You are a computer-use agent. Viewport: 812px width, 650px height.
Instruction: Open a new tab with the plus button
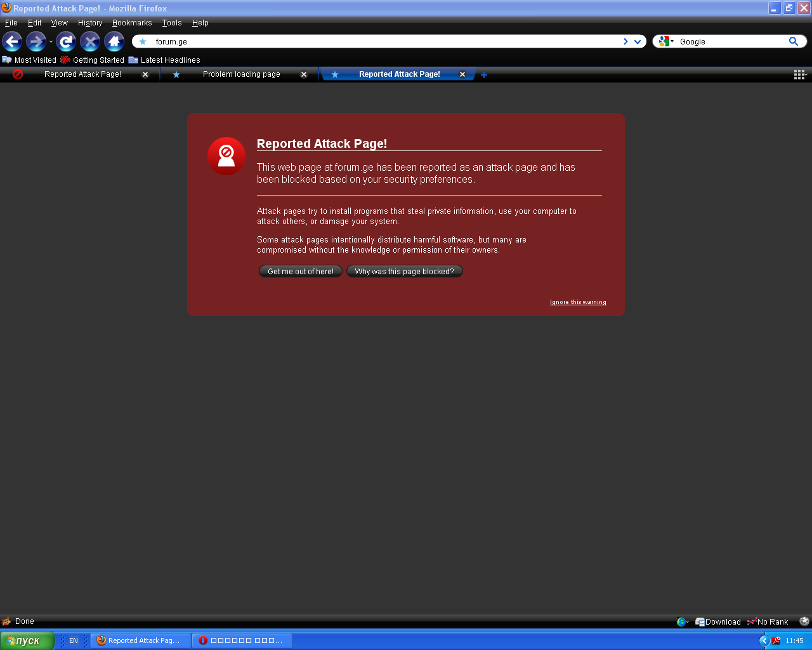[x=484, y=75]
